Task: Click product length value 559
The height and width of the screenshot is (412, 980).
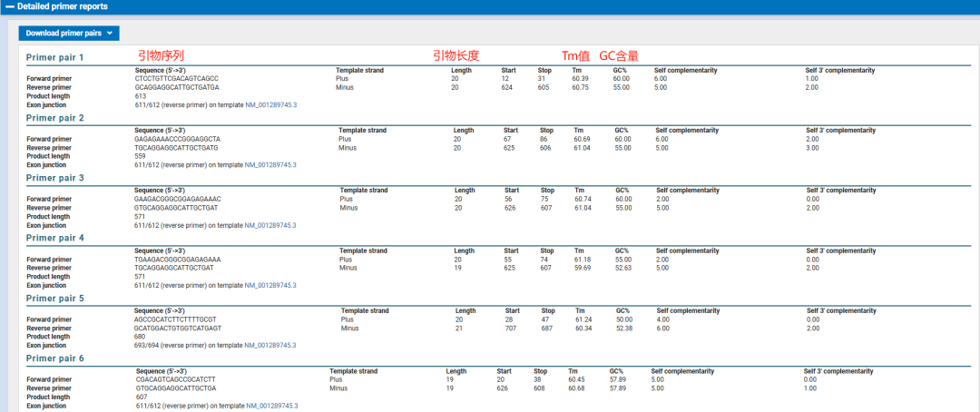Action: [140, 156]
